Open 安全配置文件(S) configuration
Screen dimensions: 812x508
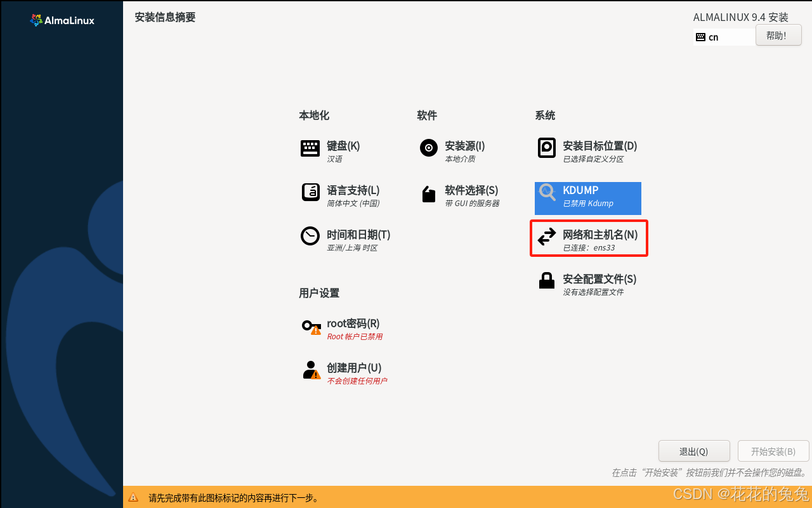coord(599,278)
